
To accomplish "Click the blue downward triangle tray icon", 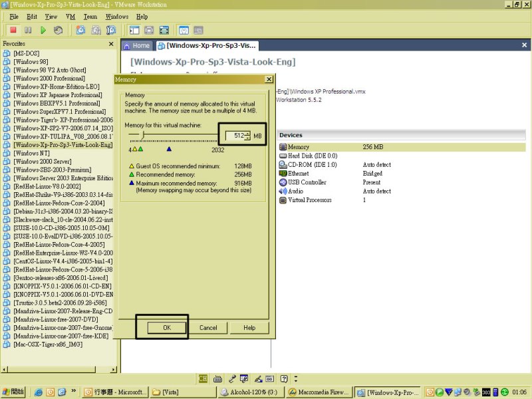I will pyautogui.click(x=448, y=392).
